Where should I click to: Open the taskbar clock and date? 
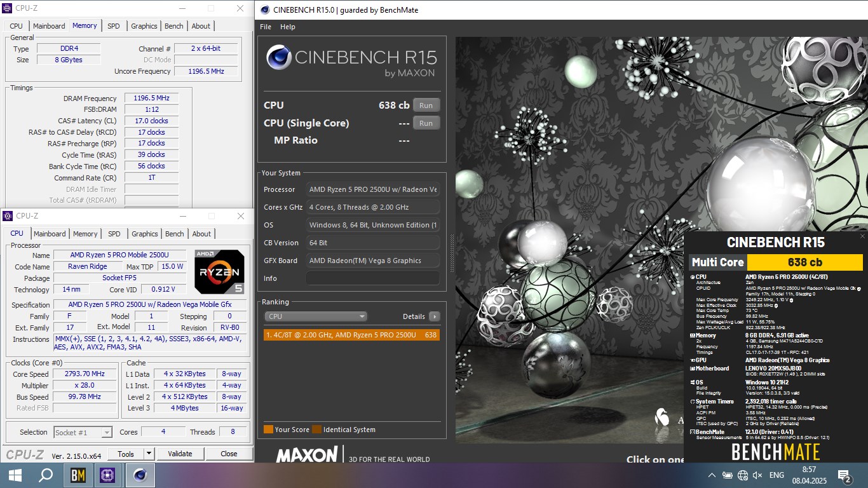pyautogui.click(x=809, y=475)
